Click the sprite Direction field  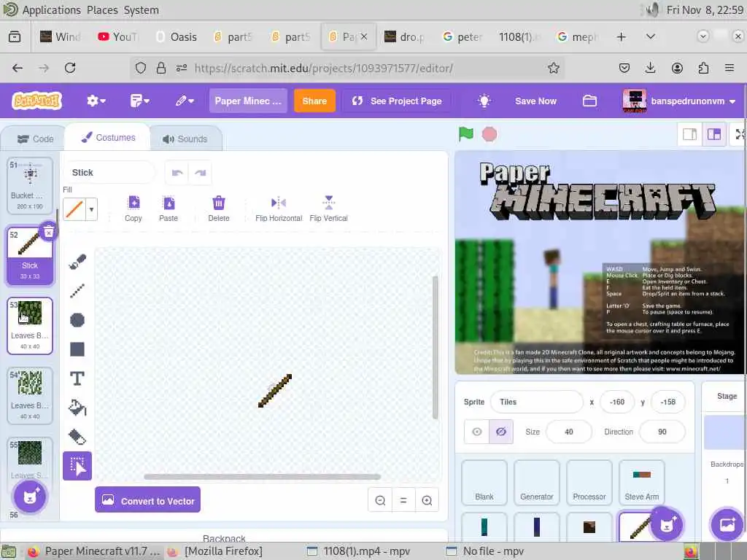662,432
